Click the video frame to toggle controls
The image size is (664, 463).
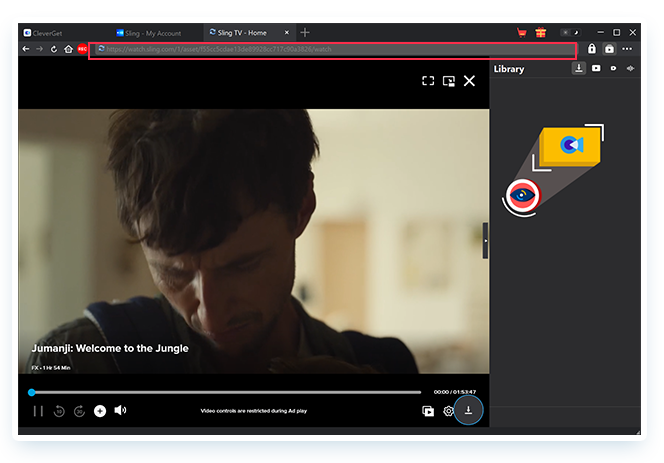click(x=254, y=241)
